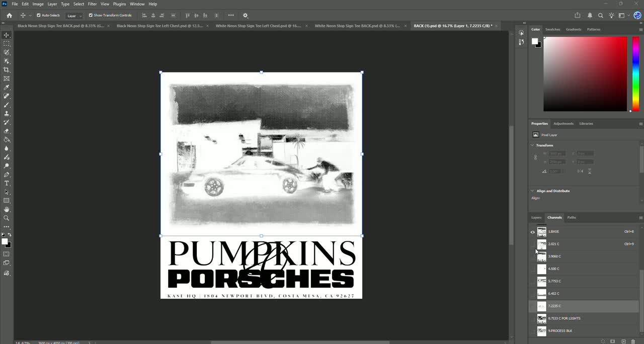
Task: Select the Frame tool
Action: pyautogui.click(x=7, y=78)
